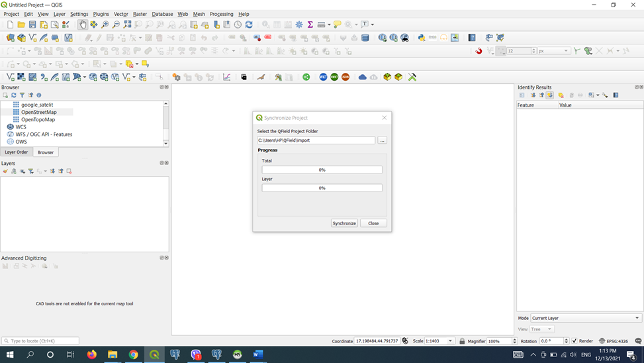
Task: Click the Temporal Controller clock icon
Action: point(238,25)
